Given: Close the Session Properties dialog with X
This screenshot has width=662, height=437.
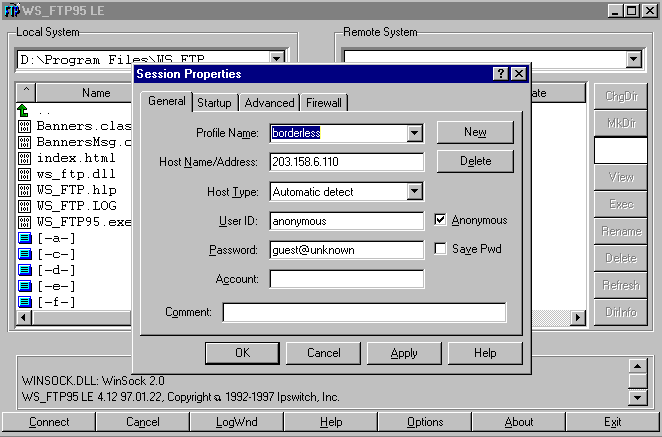Looking at the screenshot, I should coord(519,74).
